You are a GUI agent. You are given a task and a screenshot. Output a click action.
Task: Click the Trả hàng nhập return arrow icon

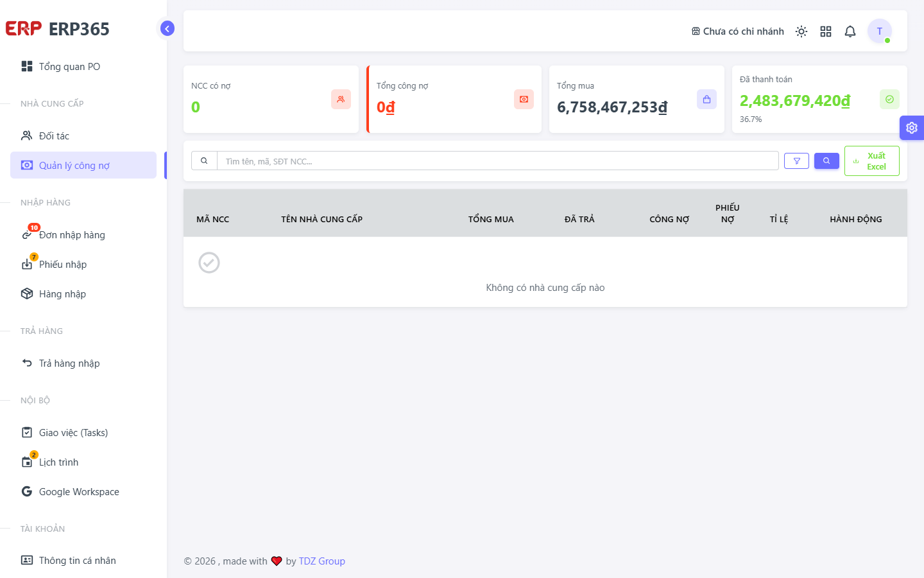tap(27, 363)
